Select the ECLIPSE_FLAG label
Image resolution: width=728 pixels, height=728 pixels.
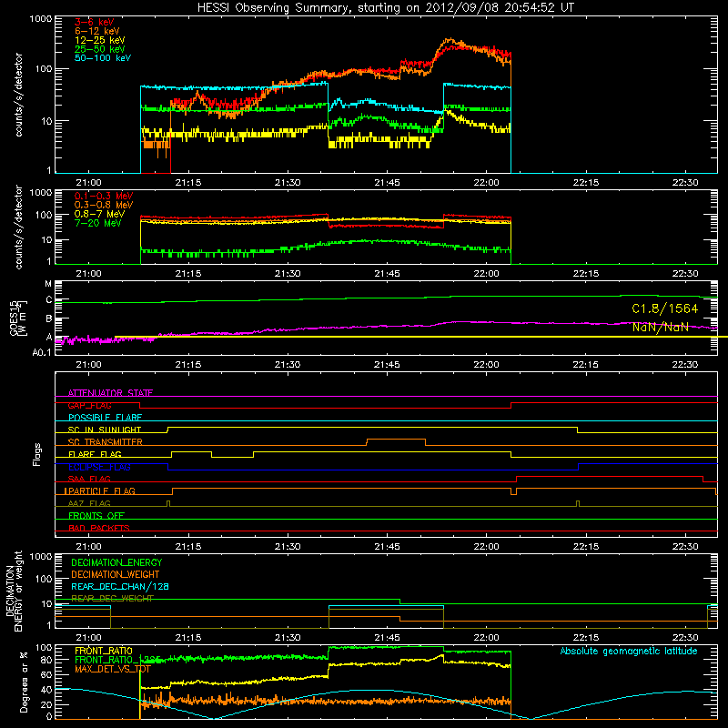tap(99, 467)
